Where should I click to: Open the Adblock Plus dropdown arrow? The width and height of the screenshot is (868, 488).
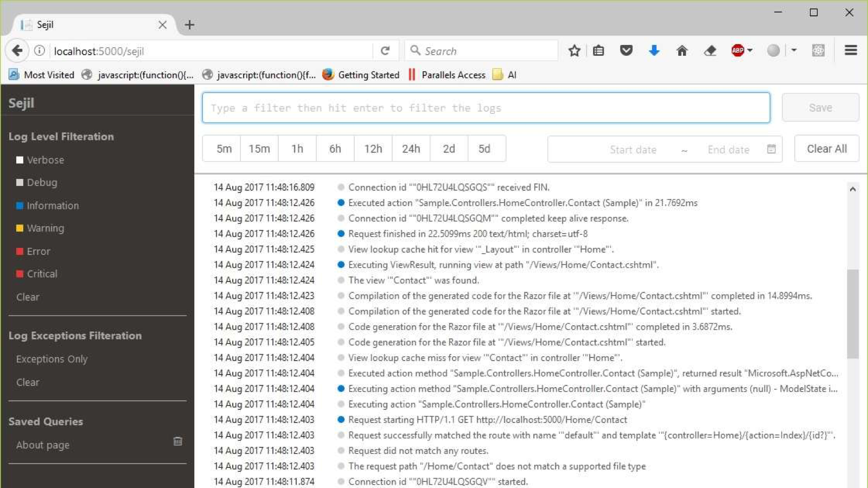tap(750, 50)
